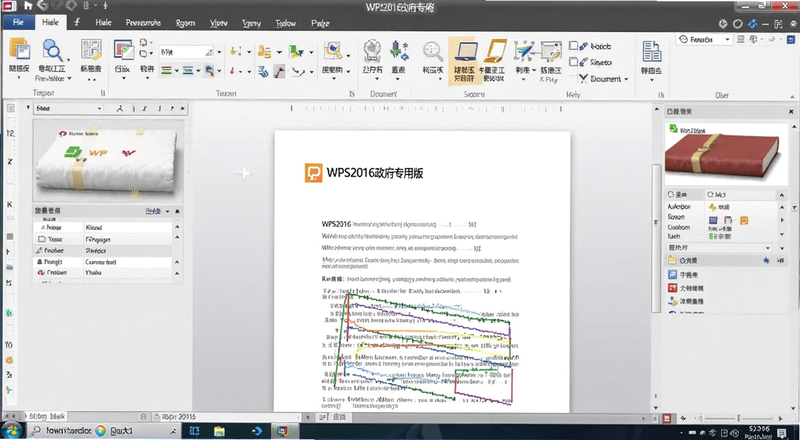Click the magnifier-over-page preview icon
800x440 pixels.
pyautogui.click(x=52, y=50)
